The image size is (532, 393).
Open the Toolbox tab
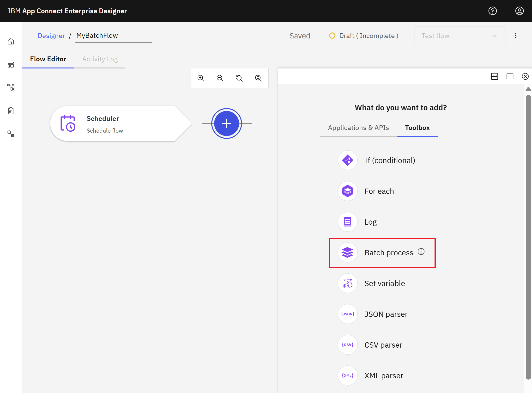tap(417, 128)
